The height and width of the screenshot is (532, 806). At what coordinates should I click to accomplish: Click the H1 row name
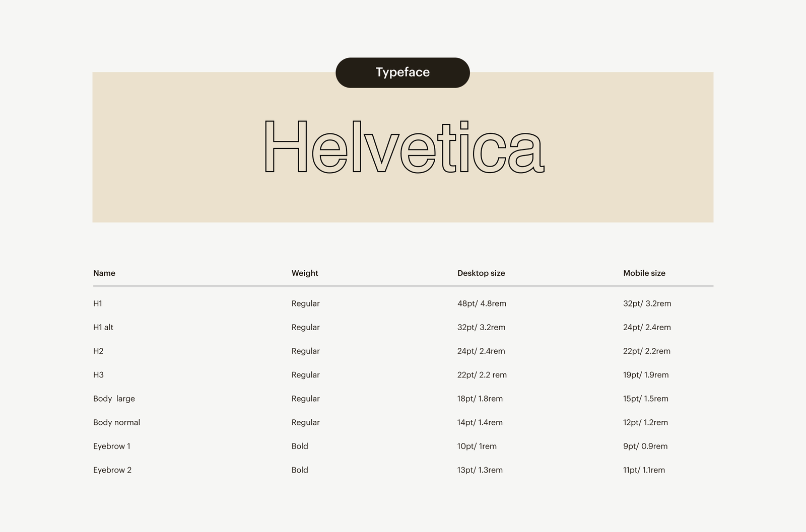pos(98,303)
